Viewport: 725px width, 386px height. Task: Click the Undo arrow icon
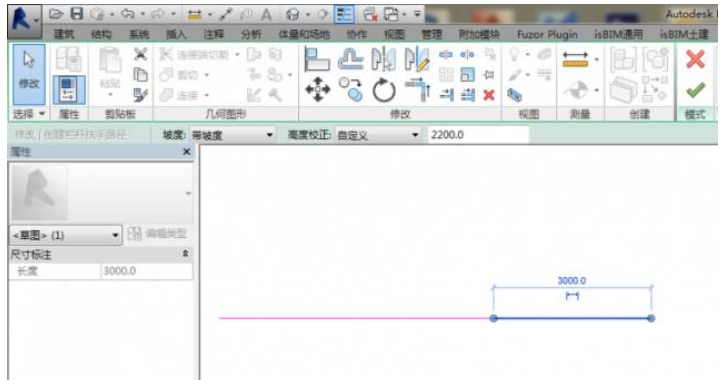coord(128,14)
